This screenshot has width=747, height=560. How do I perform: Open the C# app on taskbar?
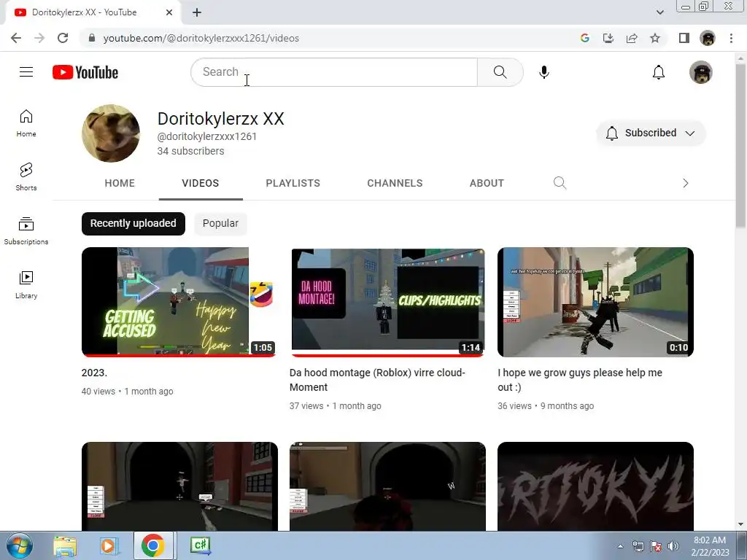200,545
